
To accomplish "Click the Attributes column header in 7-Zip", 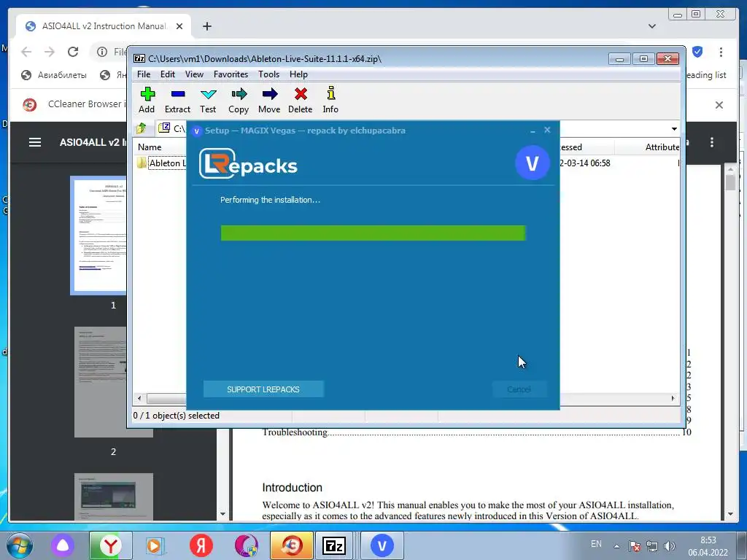I will (x=661, y=147).
